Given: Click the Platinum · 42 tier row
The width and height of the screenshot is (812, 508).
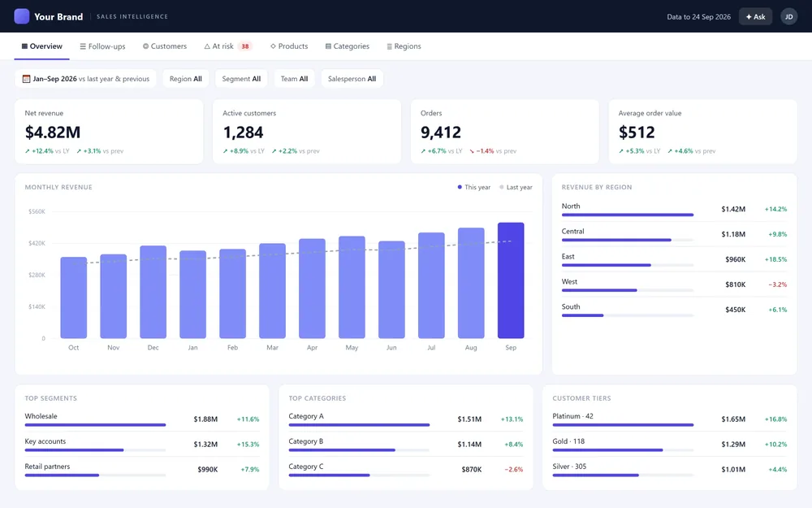Looking at the screenshot, I should click(x=670, y=419).
